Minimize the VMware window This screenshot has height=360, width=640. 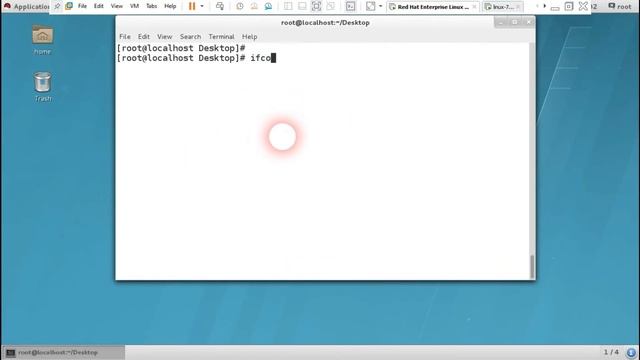point(555,7)
